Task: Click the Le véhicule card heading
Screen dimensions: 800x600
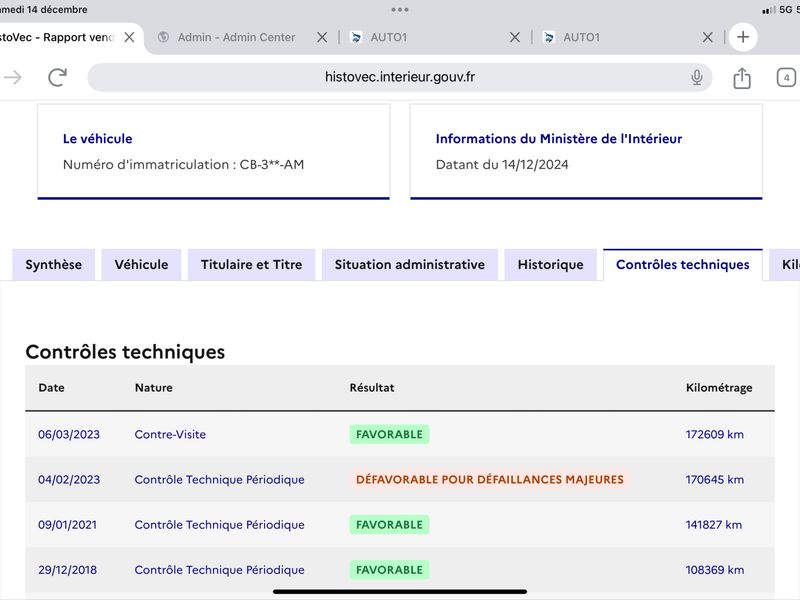Action: (97, 139)
